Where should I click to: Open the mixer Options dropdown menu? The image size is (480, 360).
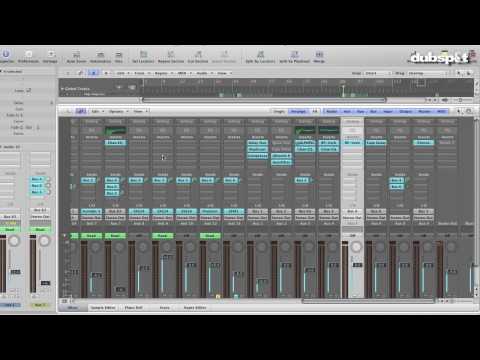tap(118, 111)
